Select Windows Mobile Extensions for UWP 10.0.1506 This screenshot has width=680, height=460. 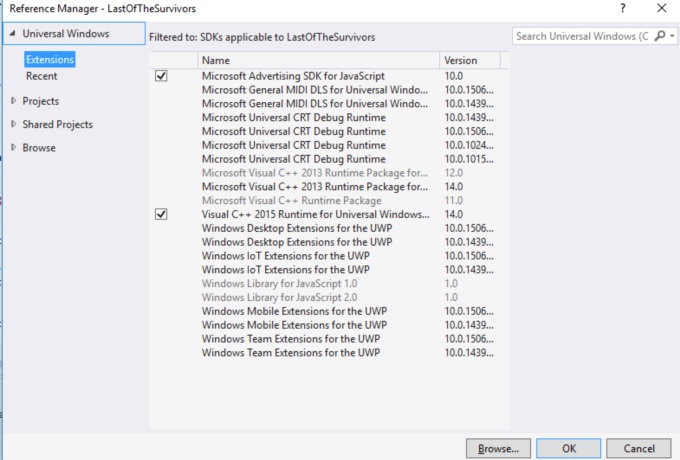point(329,311)
